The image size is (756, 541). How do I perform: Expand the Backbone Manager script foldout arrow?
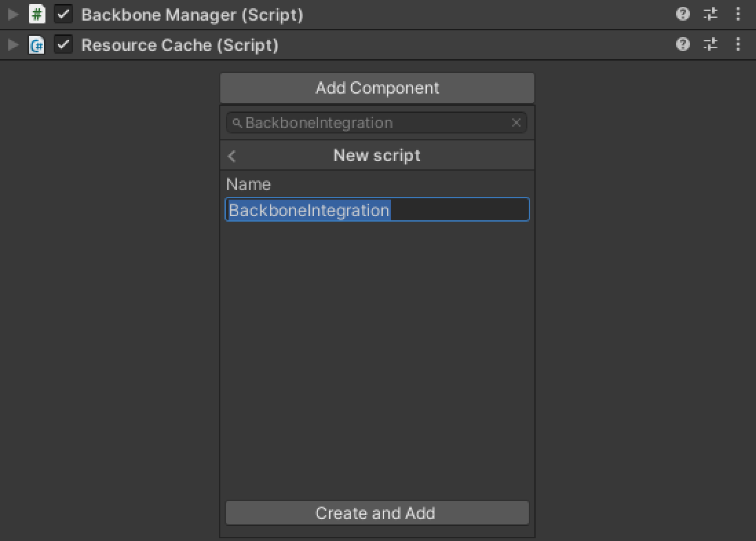13,14
